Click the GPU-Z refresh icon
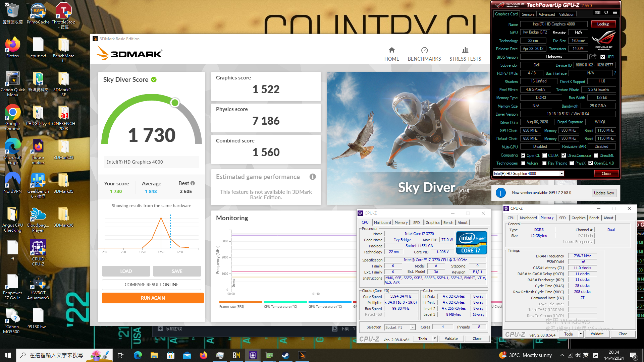The width and height of the screenshot is (644, 362). 606,12
